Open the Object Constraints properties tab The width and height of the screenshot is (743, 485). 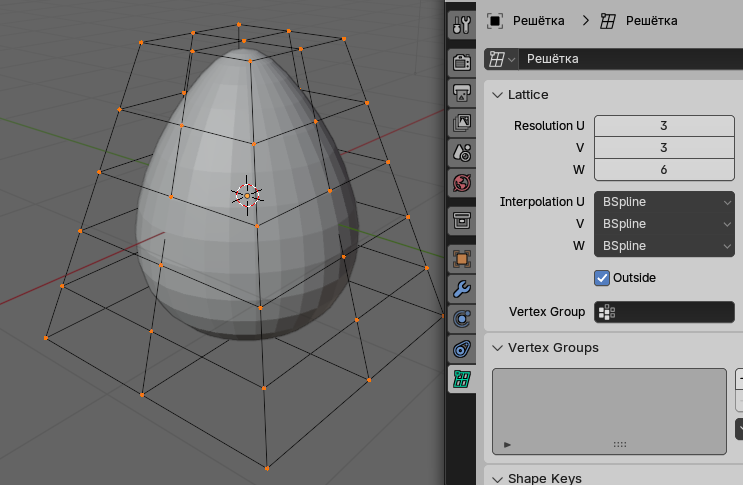click(462, 350)
